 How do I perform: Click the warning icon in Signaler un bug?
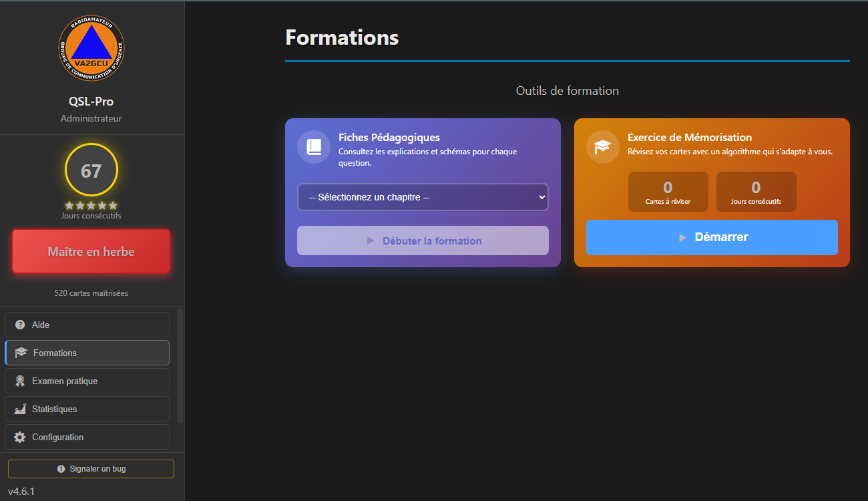pos(61,469)
